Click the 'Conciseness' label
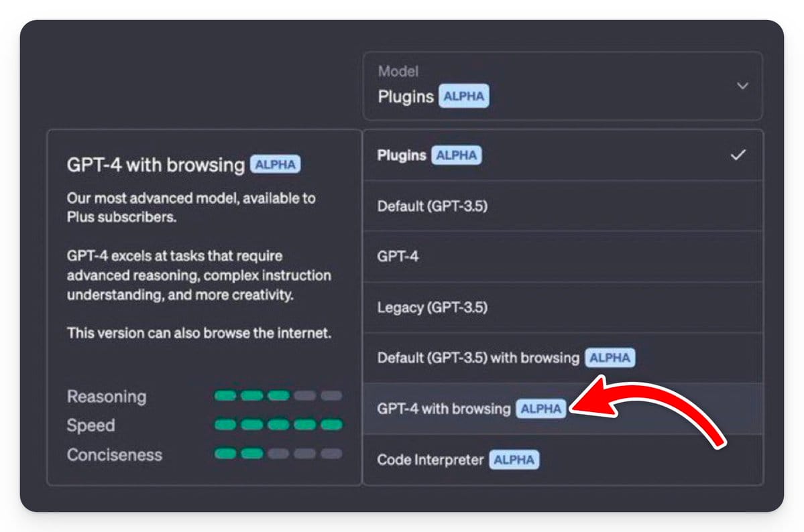This screenshot has height=532, width=804. [x=115, y=454]
